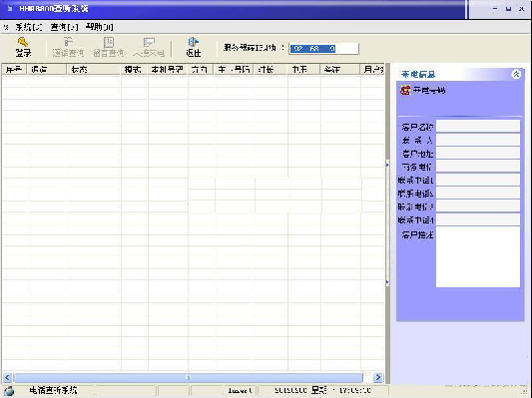The image size is (532, 398).
Task: Collapse the caller information panel chevron
Action: (x=516, y=74)
